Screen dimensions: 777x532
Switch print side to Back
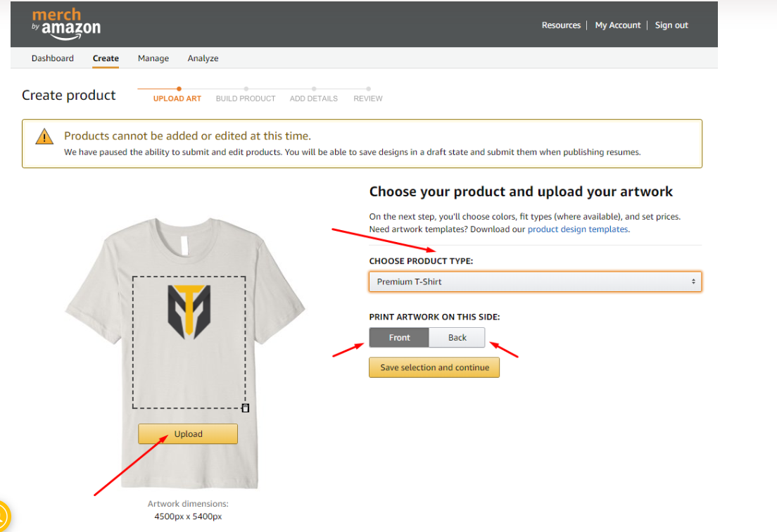[457, 337]
